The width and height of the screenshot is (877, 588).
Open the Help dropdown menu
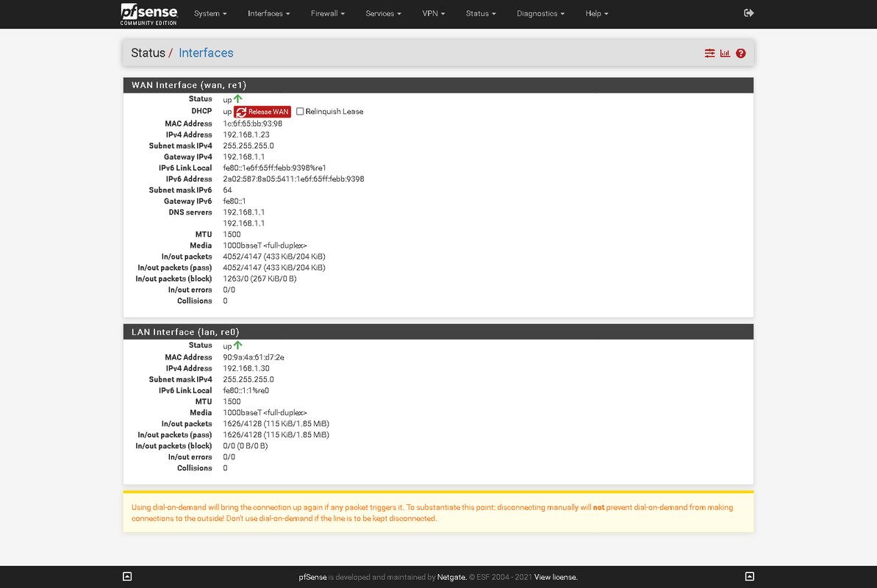pos(597,13)
